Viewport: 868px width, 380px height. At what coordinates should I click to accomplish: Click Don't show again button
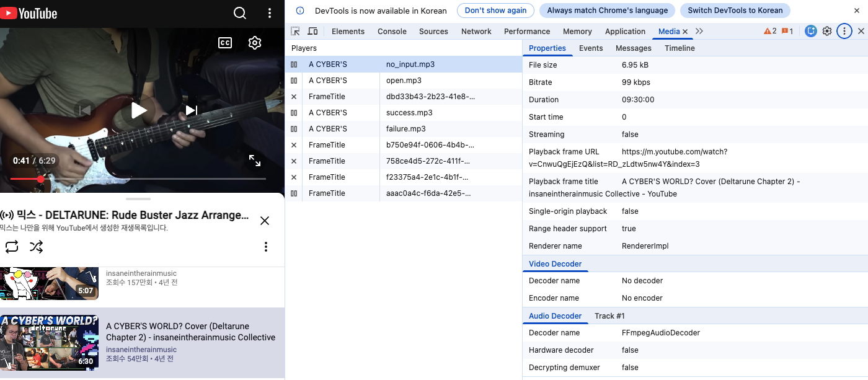click(495, 11)
